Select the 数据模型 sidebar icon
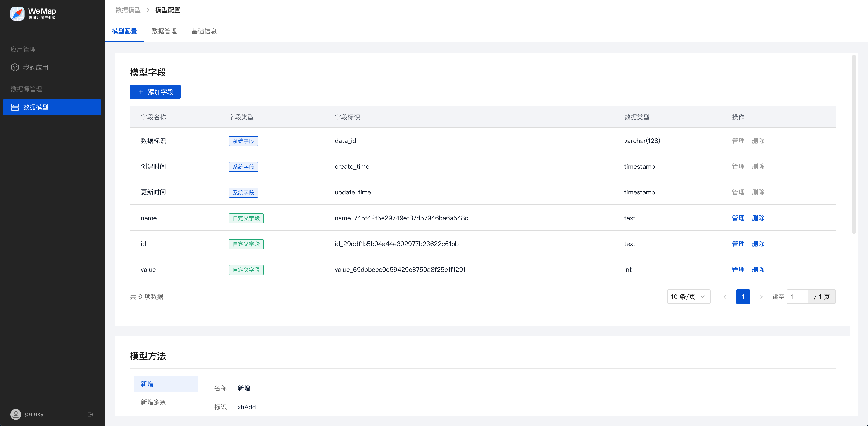Viewport: 868px width, 426px height. coord(15,107)
